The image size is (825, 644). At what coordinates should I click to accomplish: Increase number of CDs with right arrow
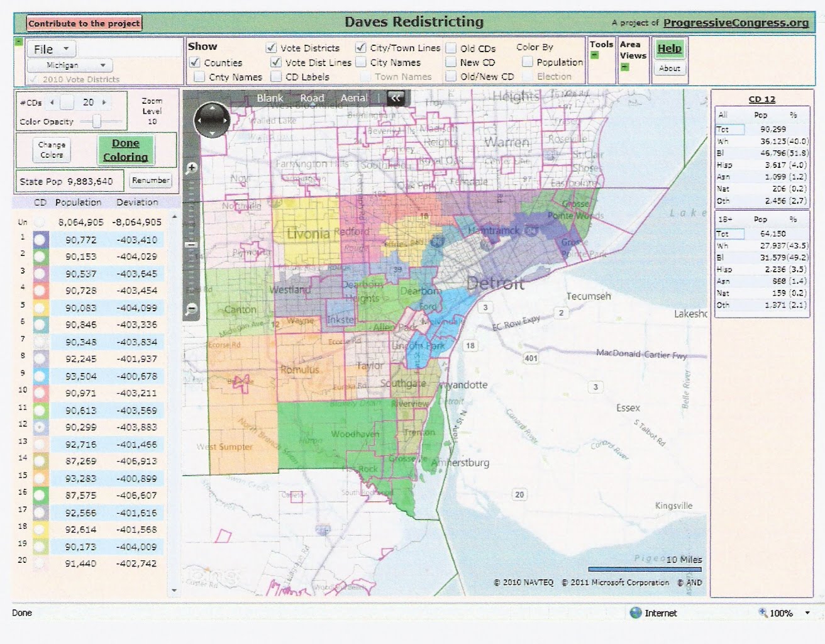tap(104, 102)
